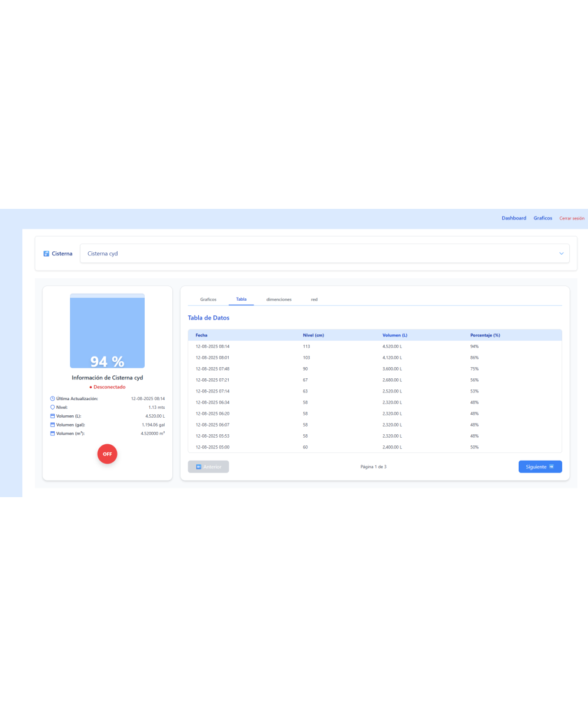Viewport: 588px width, 706px height.
Task: Go to Dashboard in the top navigation
Action: (x=513, y=218)
